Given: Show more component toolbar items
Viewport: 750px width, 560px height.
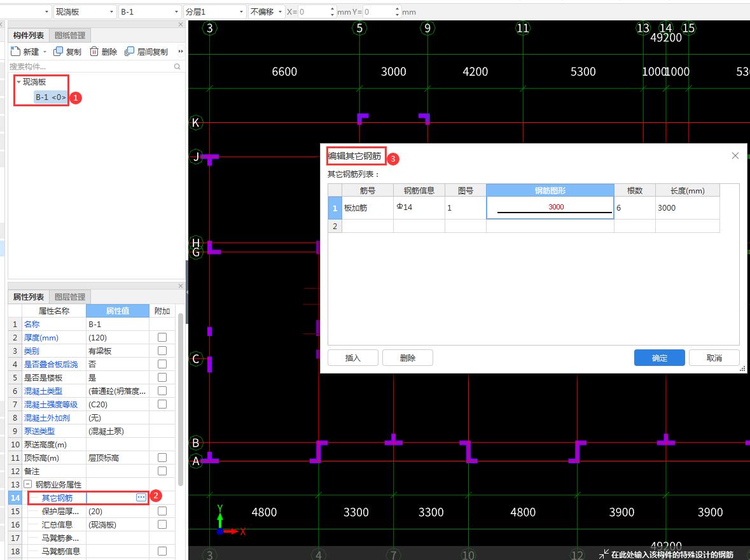Looking at the screenshot, I should 181,51.
